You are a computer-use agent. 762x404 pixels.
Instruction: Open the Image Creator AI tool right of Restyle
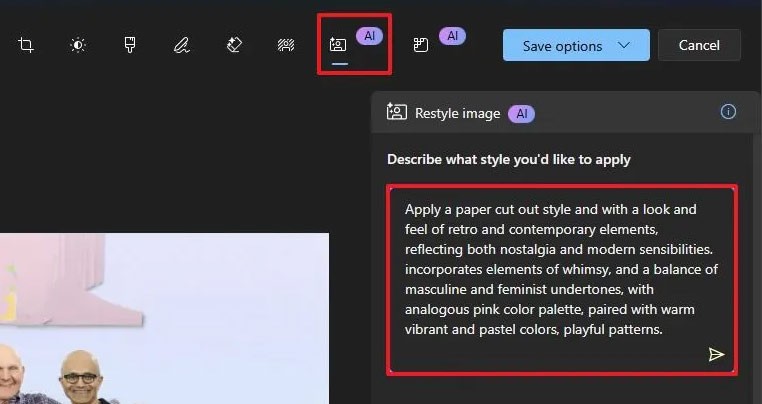coord(421,45)
